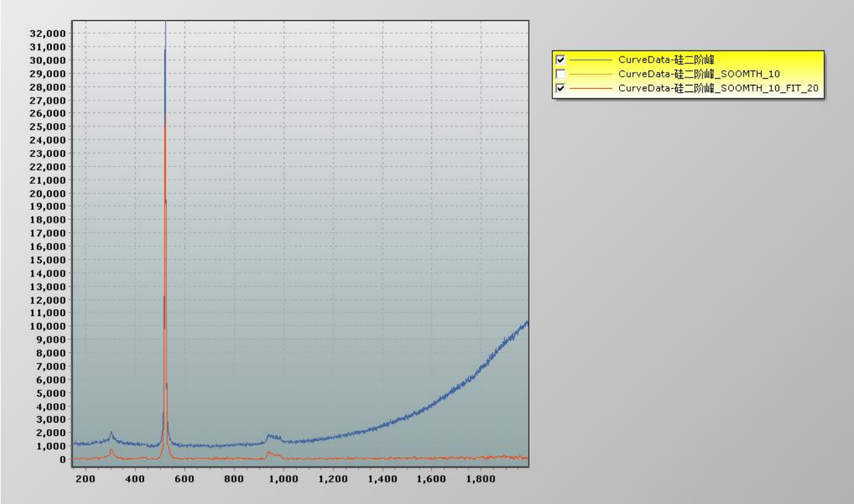
Task: Click the 10,000 tick label on Y axis
Action: pos(47,326)
